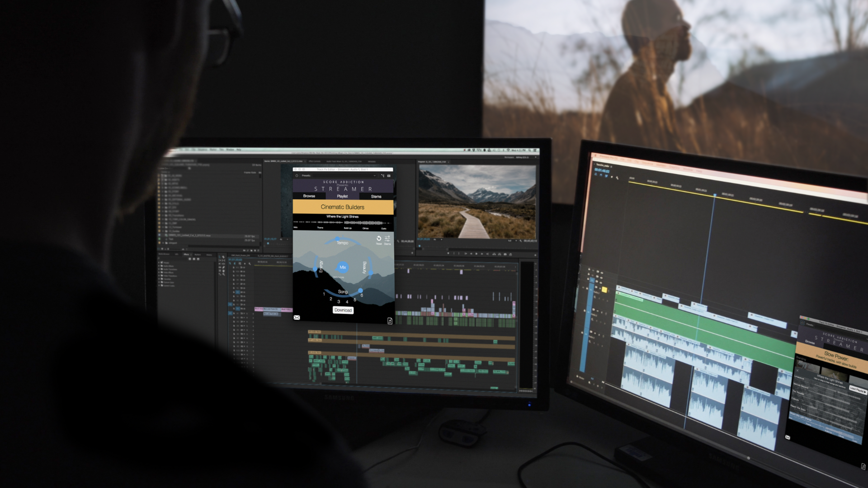Click Load Playlist on right monitor

coord(857,389)
